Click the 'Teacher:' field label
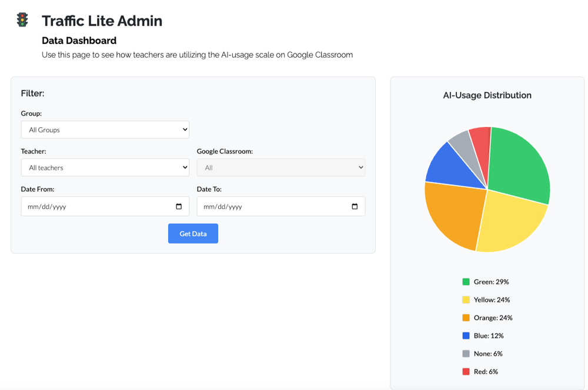The width and height of the screenshot is (588, 390). (34, 152)
